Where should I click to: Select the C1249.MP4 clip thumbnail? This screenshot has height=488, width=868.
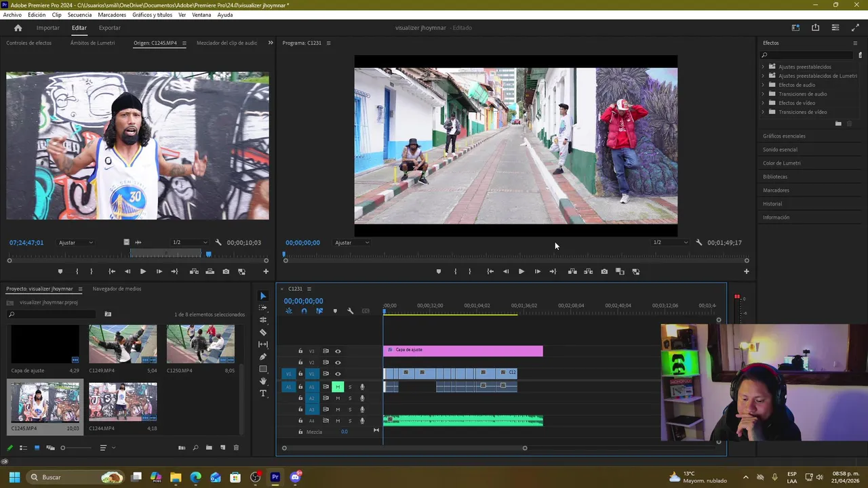coord(123,344)
